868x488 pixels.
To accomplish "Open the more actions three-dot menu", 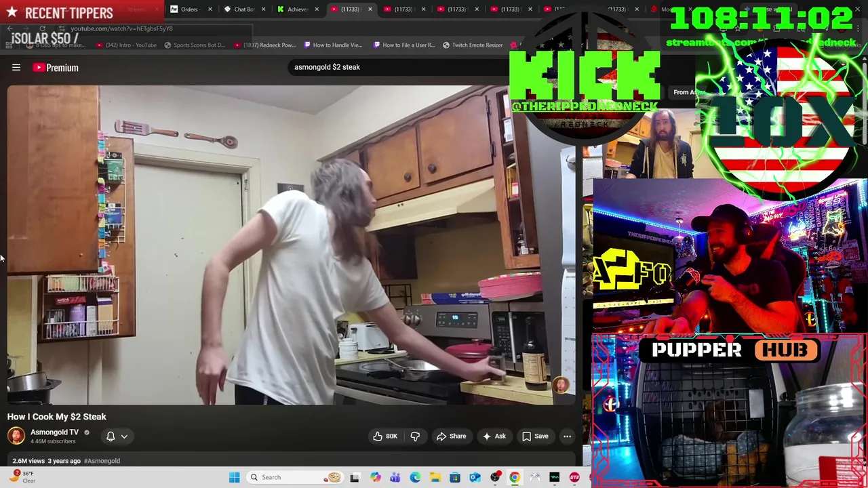I will tap(567, 436).
